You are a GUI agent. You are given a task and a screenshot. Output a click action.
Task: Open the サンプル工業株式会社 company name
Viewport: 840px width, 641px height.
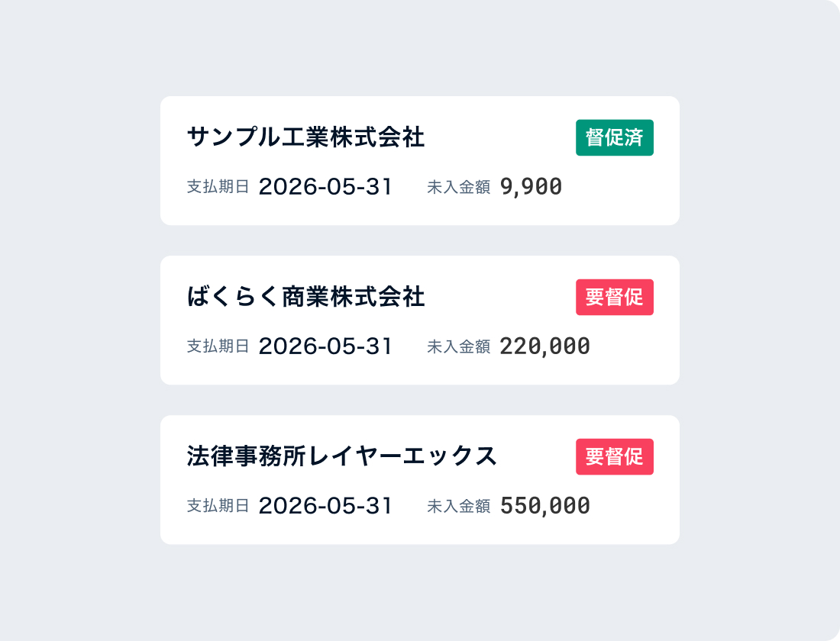click(x=305, y=137)
